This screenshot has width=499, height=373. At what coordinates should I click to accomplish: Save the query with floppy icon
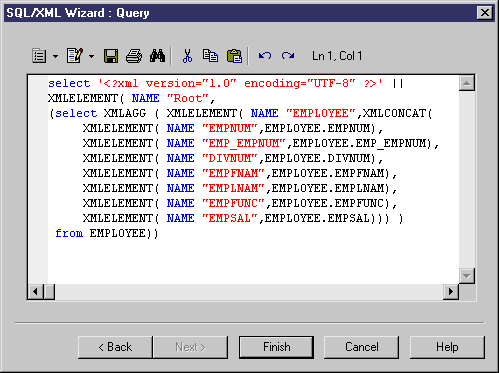(111, 56)
